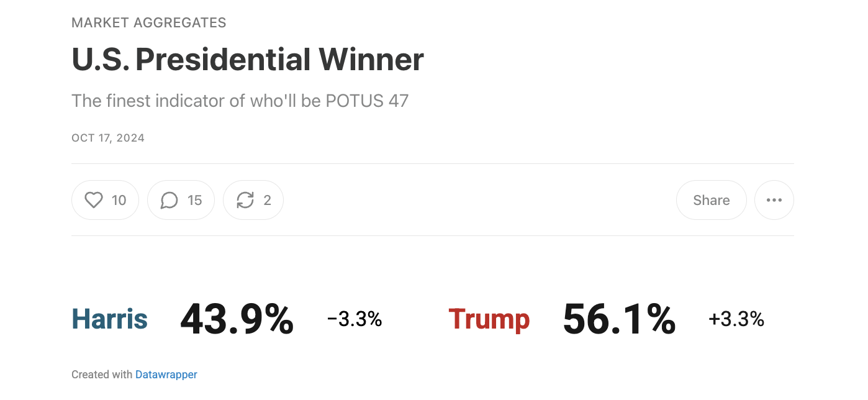Image resolution: width=868 pixels, height=400 pixels.
Task: Select the Harris label in the chart
Action: point(110,319)
